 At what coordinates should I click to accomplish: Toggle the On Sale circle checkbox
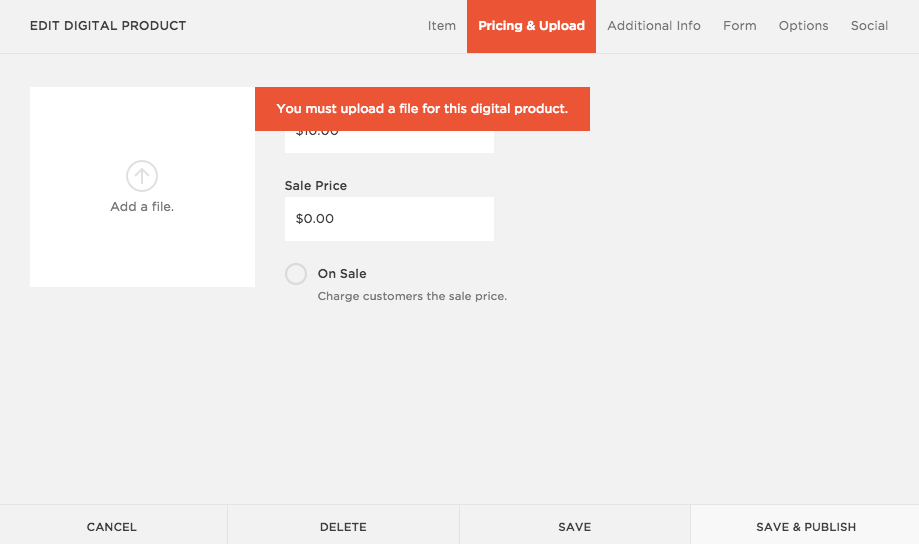point(296,274)
